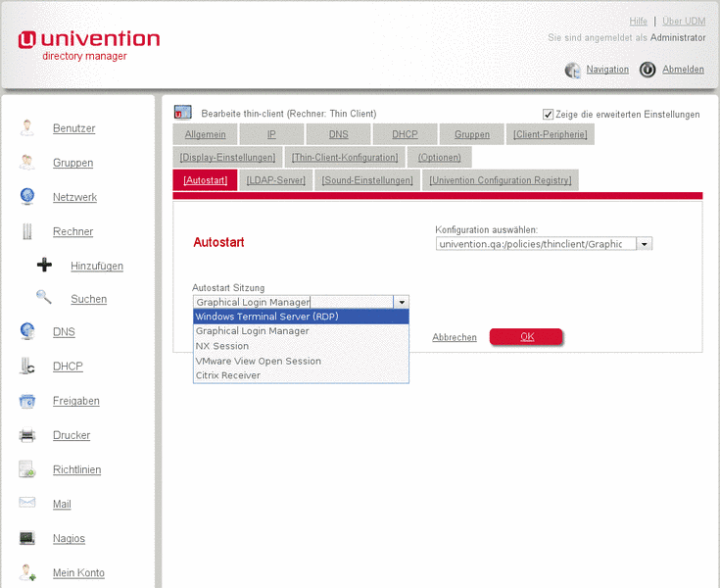Open the [Display-Einstellungen] tab
This screenshot has height=588, width=720.
(227, 157)
